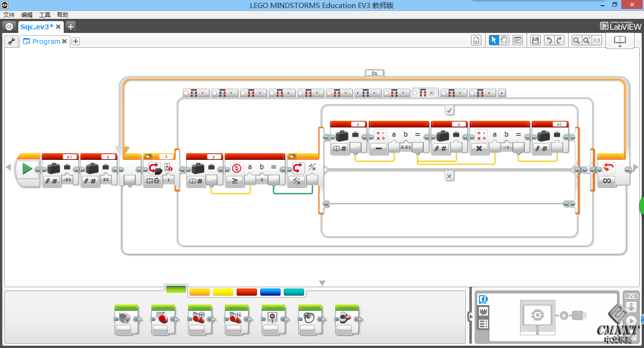Select third switch case radio button
Viewport: 644px width, 348px height.
point(244,93)
